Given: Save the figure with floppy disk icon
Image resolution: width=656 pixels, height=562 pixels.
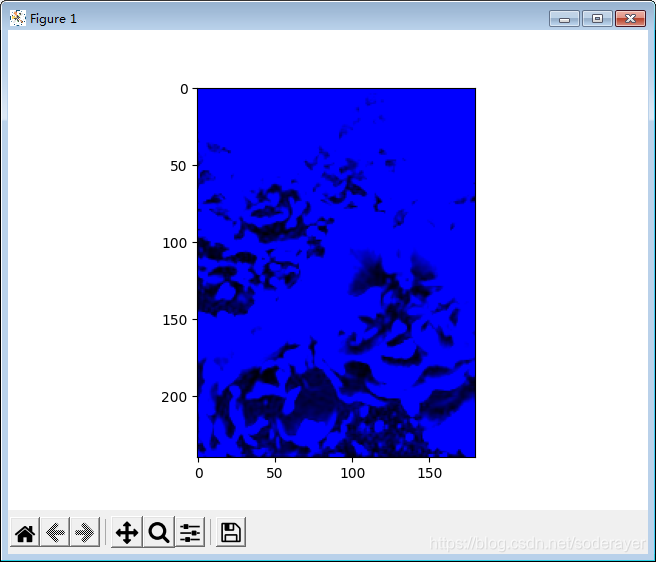Looking at the screenshot, I should click(231, 532).
